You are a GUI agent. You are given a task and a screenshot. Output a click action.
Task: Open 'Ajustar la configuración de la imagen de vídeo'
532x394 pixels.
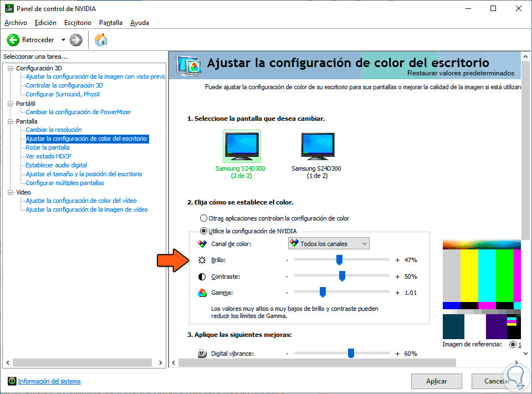86,209
